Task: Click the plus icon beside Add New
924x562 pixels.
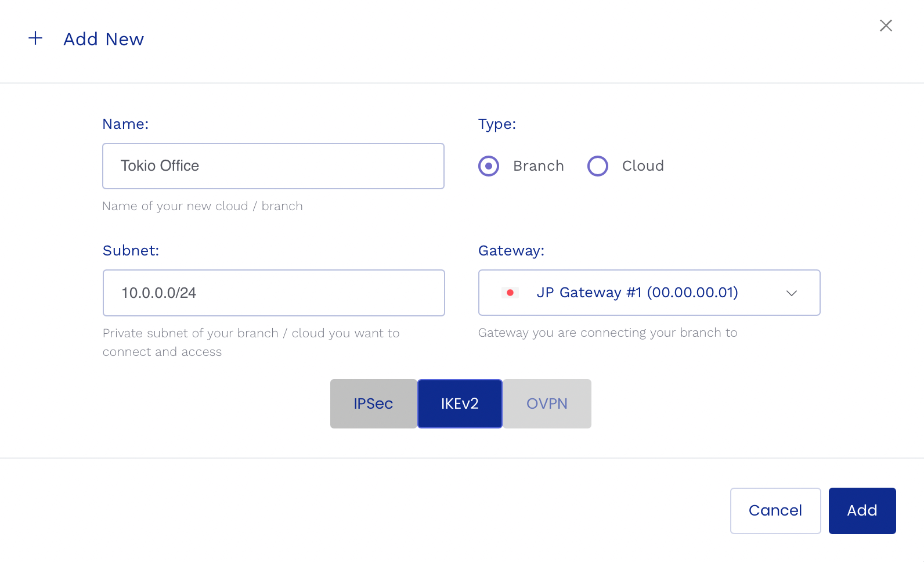Action: tap(35, 38)
